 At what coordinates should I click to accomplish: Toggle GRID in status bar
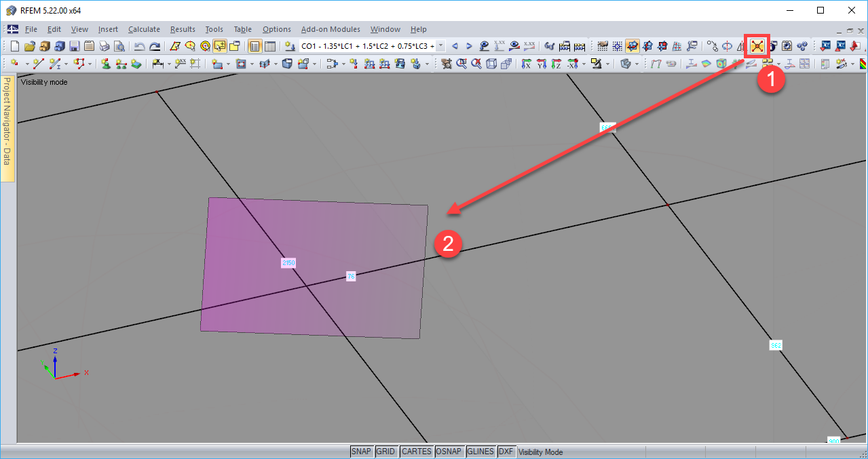385,452
